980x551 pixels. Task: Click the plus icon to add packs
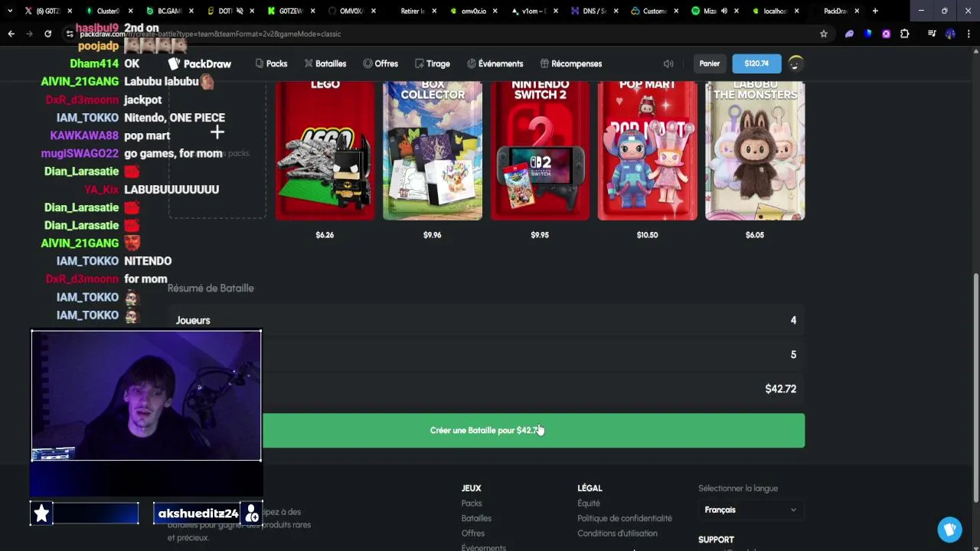pos(217,132)
